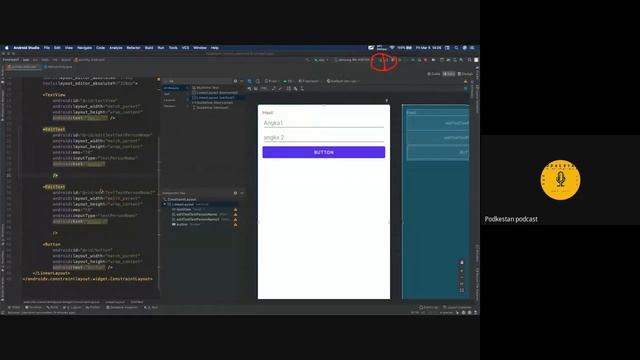Click the Wi-Fi status icon in menu bar
Viewport: 640px width, 360px height.
[392, 48]
